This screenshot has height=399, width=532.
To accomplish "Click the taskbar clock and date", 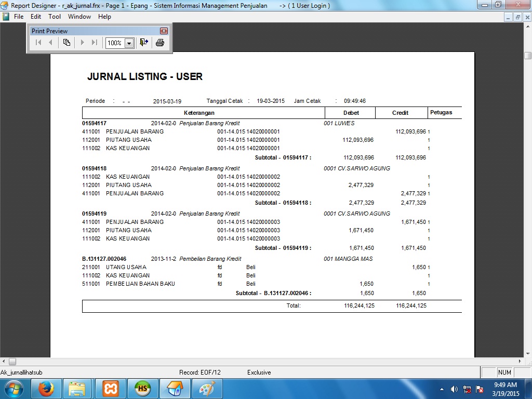I will [x=505, y=389].
